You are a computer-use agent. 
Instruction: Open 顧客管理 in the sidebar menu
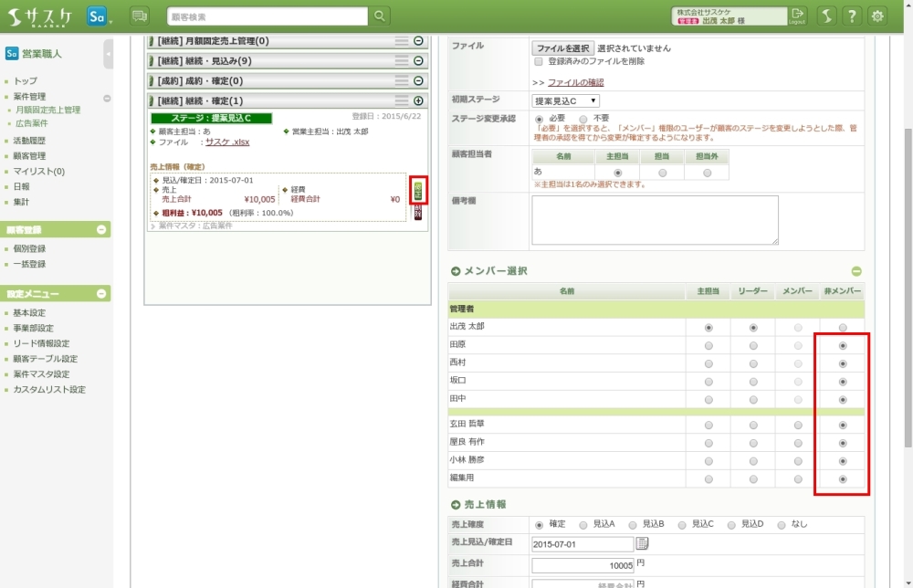29,156
